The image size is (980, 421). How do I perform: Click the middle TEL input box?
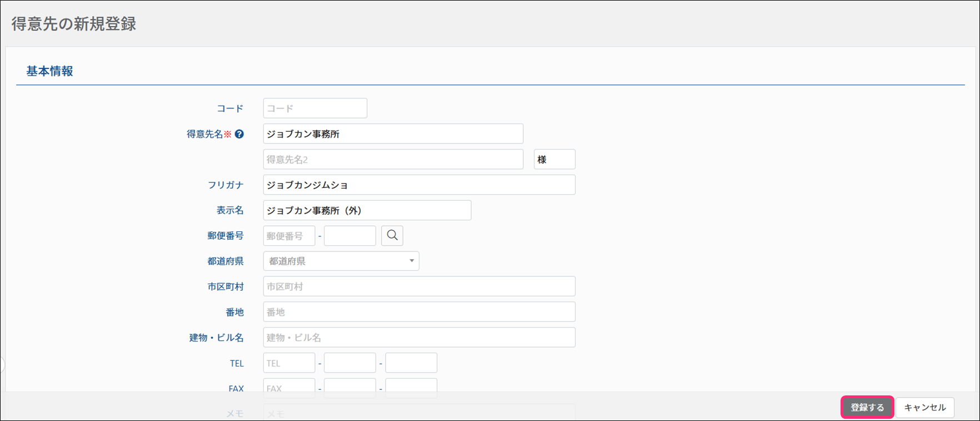[x=349, y=363]
